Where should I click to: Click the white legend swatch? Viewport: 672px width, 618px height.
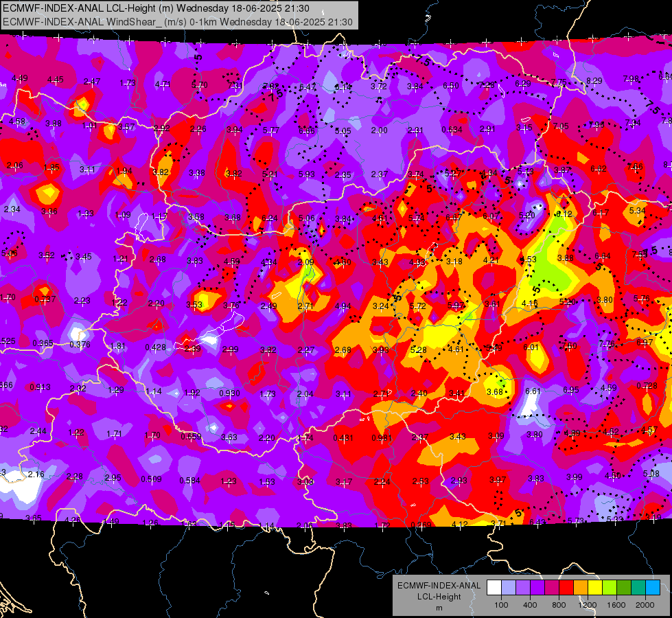tap(494, 587)
